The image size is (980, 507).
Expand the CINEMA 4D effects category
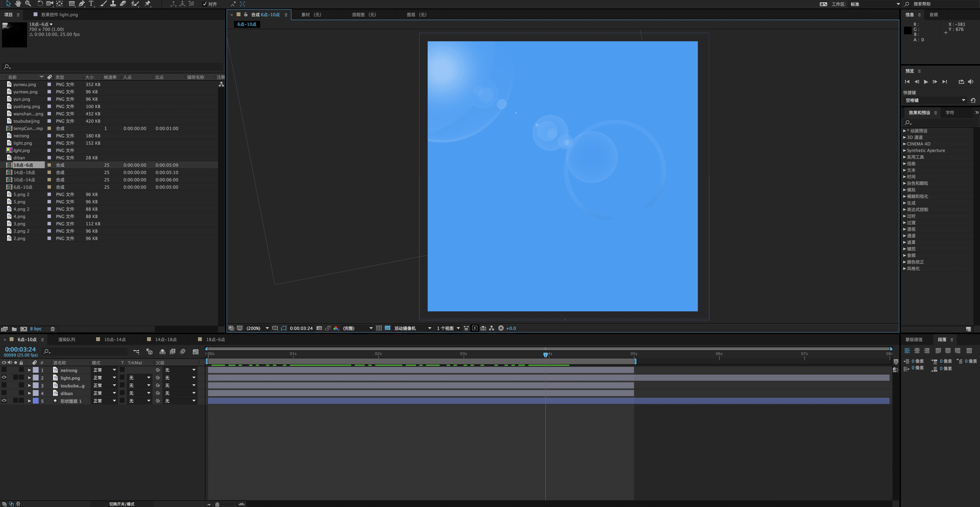(905, 144)
